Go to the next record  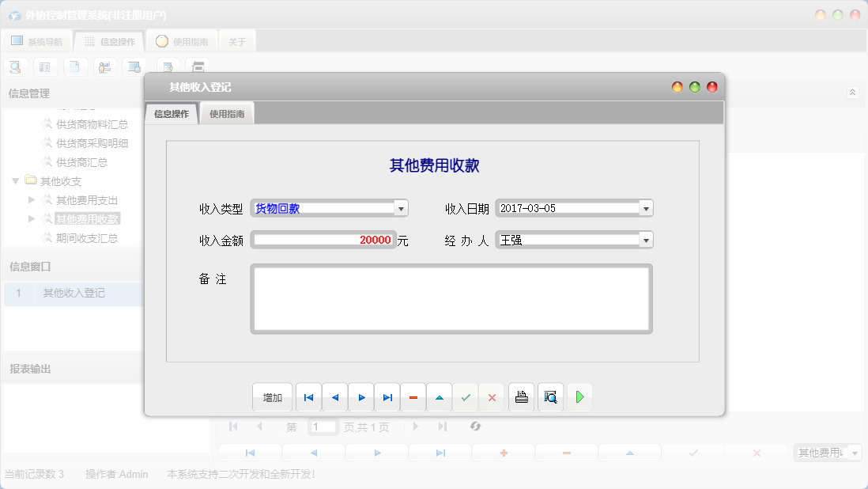(x=360, y=397)
